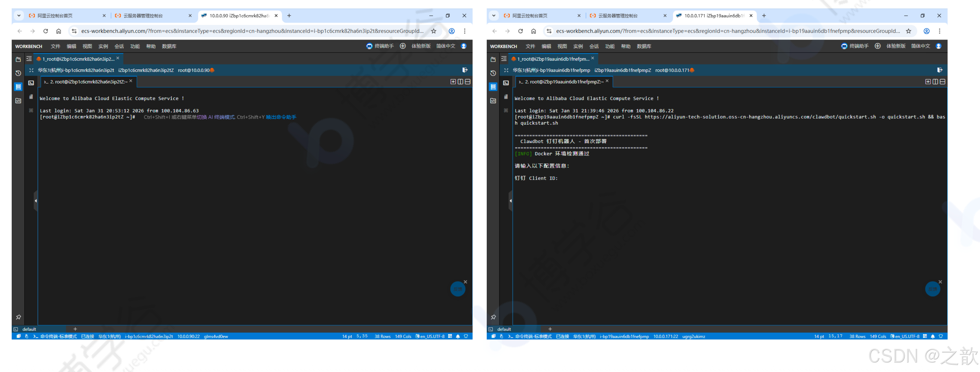This screenshot has height=372, width=980.
Task: Split terminal vertically in right window
Action: pos(935,82)
